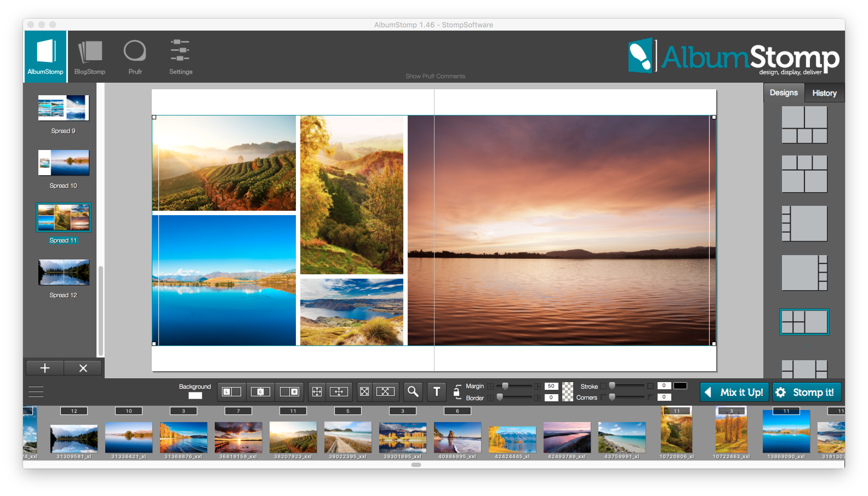This screenshot has width=868, height=496.
Task: Pick tray image 39301895_xxl
Action: pos(403,437)
